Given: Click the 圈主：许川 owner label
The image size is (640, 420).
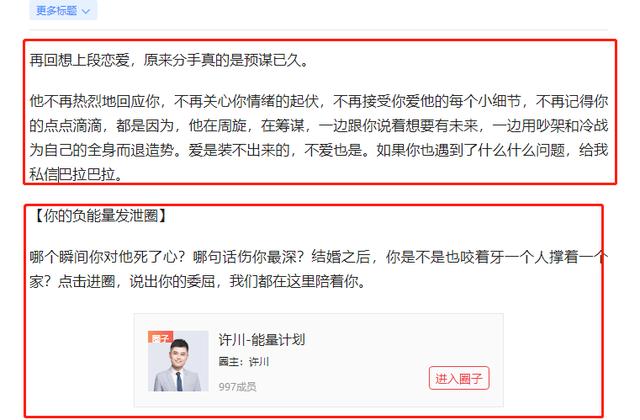Looking at the screenshot, I should (x=244, y=362).
